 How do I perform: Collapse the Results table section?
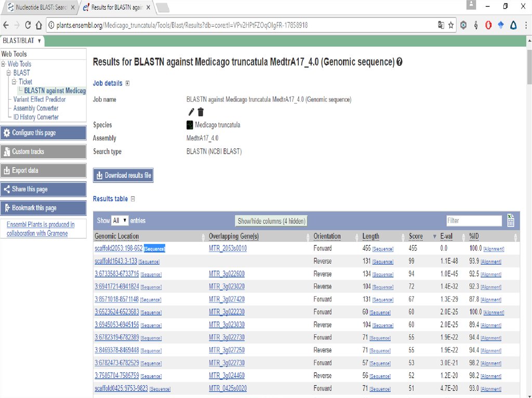[x=133, y=199]
